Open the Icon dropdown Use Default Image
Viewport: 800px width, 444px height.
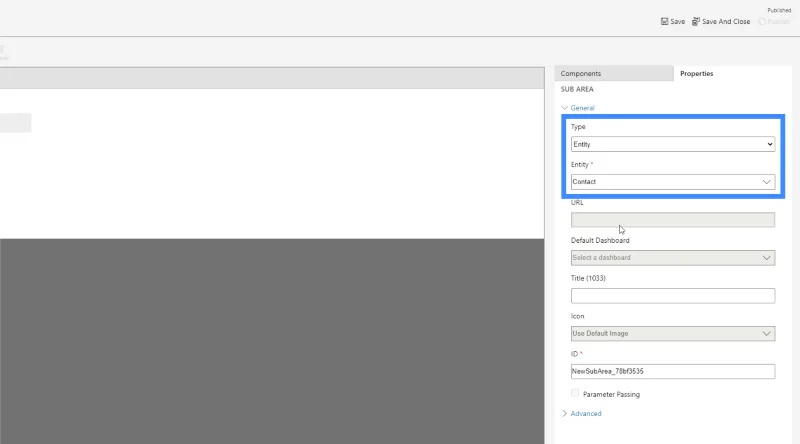click(672, 334)
